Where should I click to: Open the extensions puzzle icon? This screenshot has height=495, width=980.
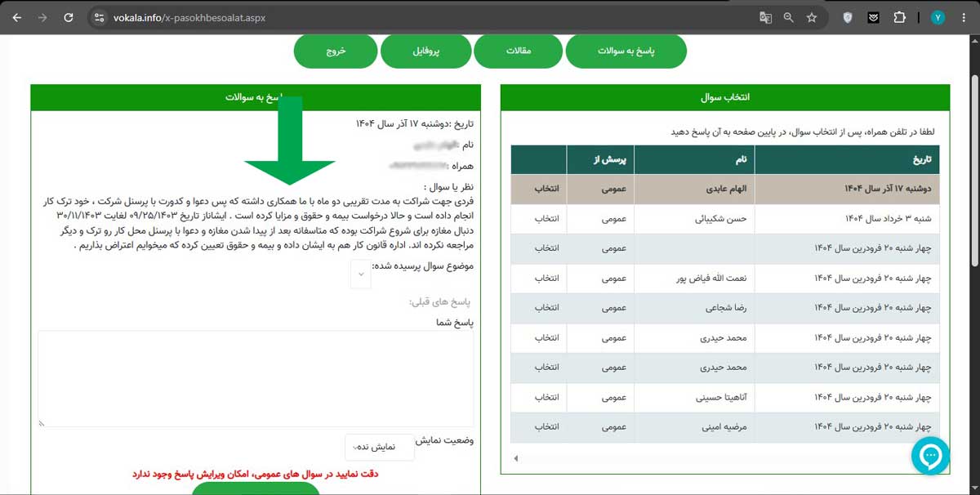[900, 17]
